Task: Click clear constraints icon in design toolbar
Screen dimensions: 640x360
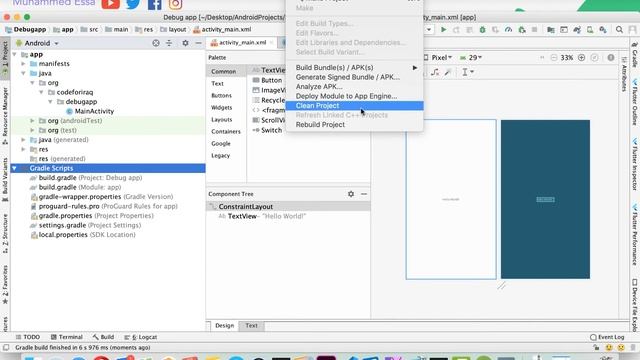Action: click(x=435, y=72)
